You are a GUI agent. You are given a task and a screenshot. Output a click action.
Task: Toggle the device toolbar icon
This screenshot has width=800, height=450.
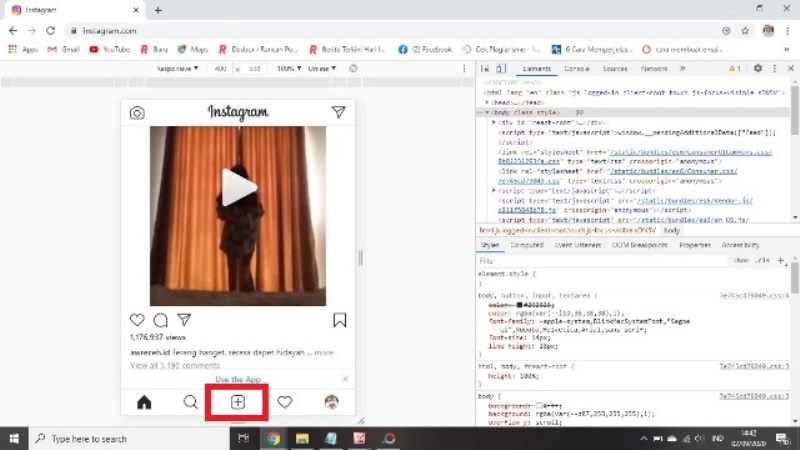tap(501, 68)
